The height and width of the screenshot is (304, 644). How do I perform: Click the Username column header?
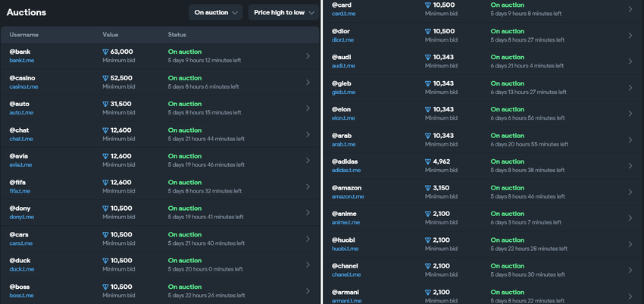coord(24,35)
